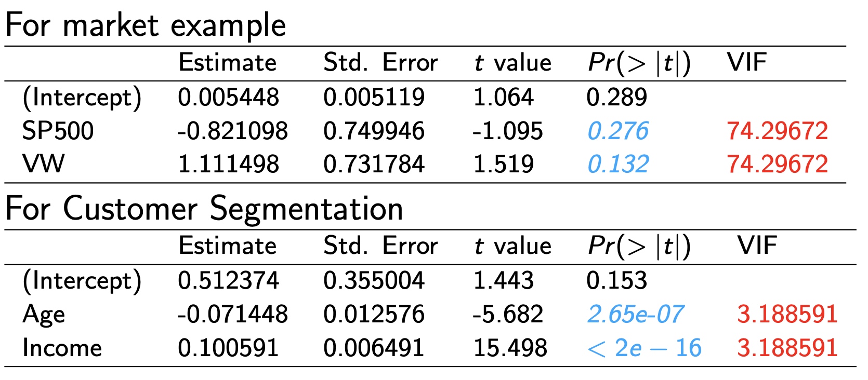Viewport: 868px width, 380px height.
Task: Click the VIF column header in market table
Action: click(x=746, y=63)
